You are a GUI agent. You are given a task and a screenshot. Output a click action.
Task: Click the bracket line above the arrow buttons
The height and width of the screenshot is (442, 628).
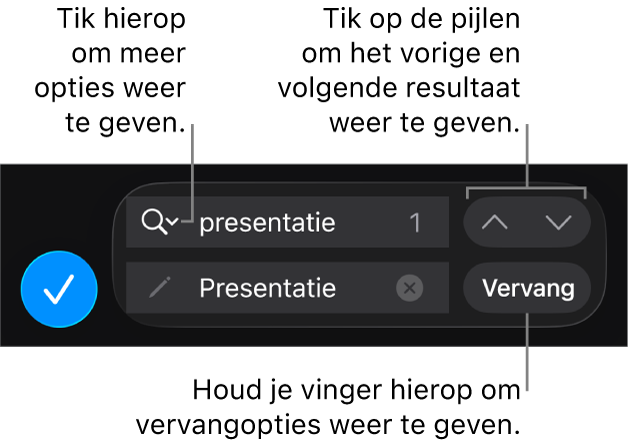coord(526,187)
